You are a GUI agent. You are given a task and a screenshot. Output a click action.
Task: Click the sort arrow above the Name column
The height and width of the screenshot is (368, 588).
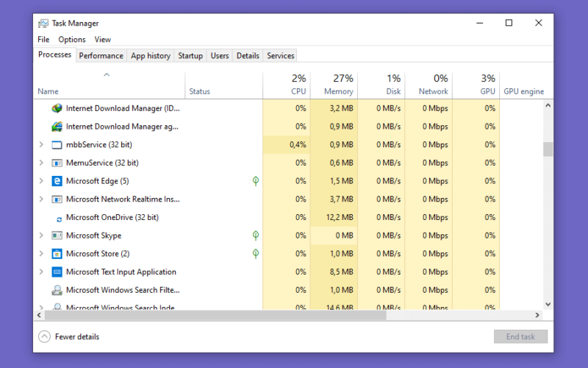tap(107, 75)
